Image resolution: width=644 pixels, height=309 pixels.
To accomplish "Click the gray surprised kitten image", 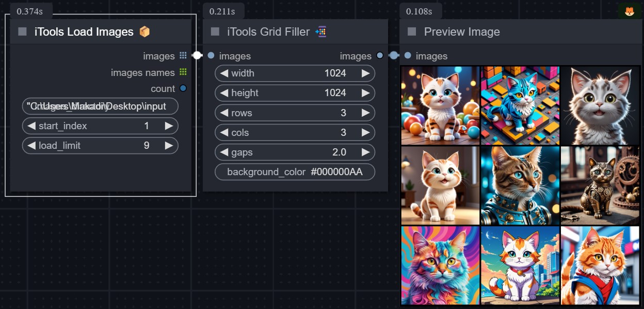I will pyautogui.click(x=600, y=105).
